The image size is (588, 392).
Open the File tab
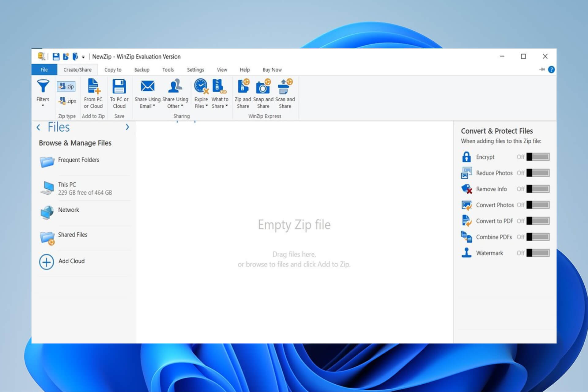pos(44,70)
